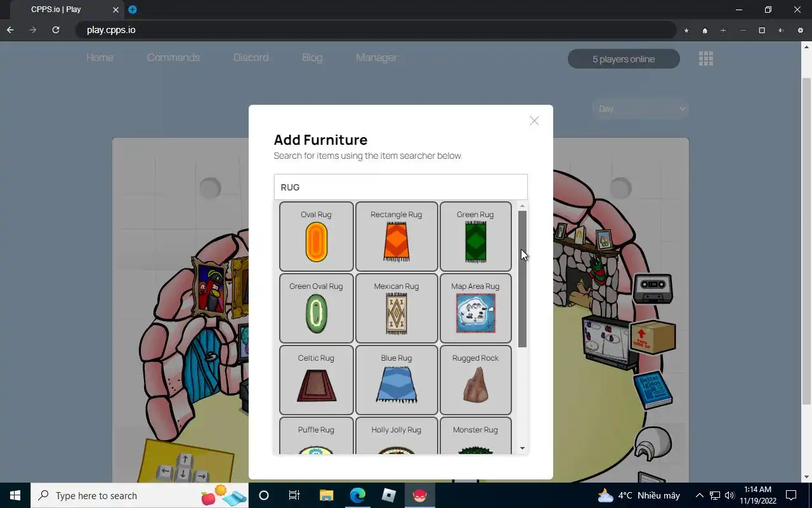Open the Home page link
Screen dimensions: 812x508
pyautogui.click(x=100, y=57)
